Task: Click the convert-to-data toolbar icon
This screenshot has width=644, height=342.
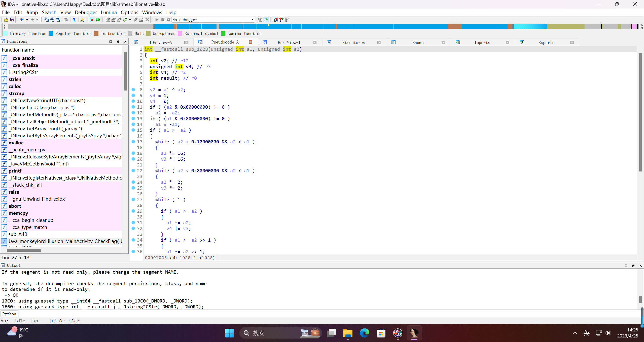Action: point(114,20)
